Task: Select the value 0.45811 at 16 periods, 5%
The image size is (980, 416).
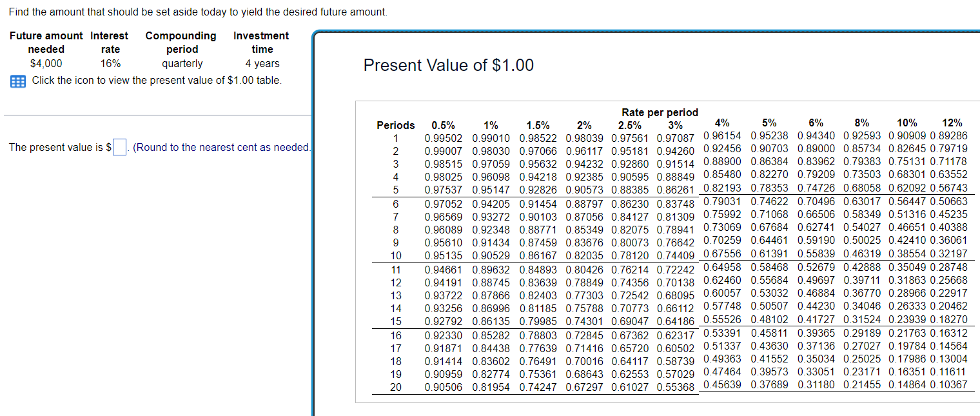Action: click(768, 333)
